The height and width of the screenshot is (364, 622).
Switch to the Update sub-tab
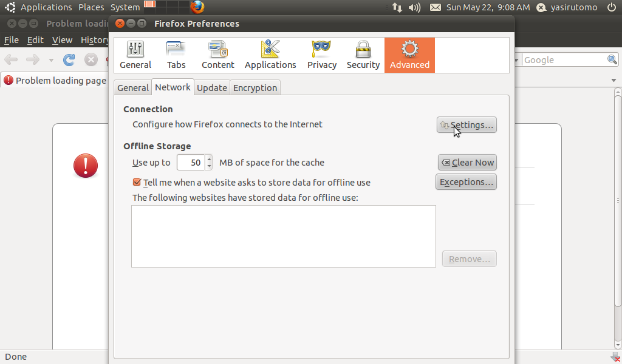click(x=212, y=87)
